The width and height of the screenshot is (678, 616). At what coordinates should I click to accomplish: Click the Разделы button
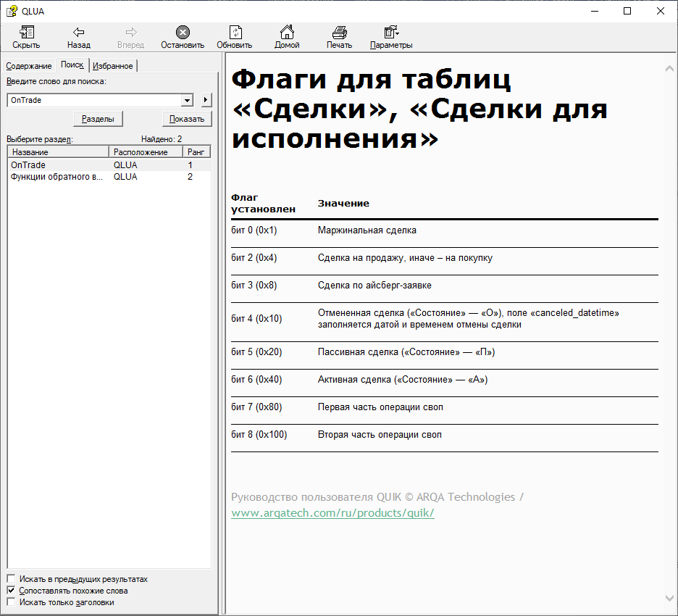[99, 119]
